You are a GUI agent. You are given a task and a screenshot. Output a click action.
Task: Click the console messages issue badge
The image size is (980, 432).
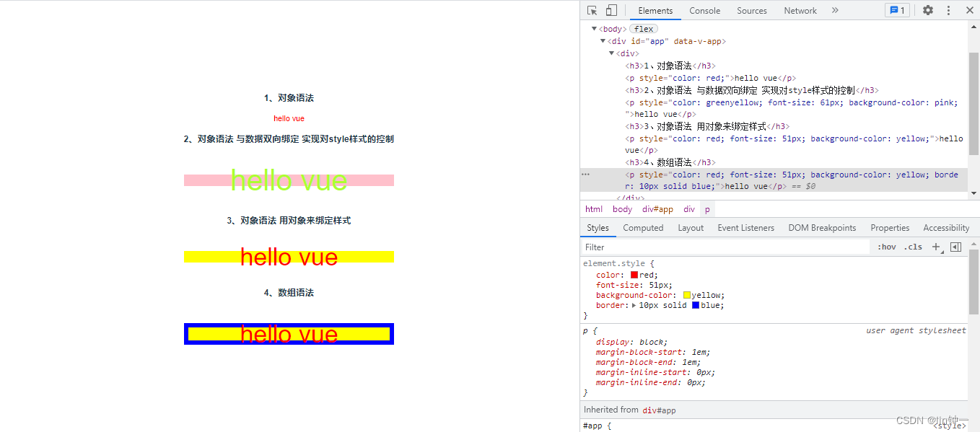pos(897,10)
